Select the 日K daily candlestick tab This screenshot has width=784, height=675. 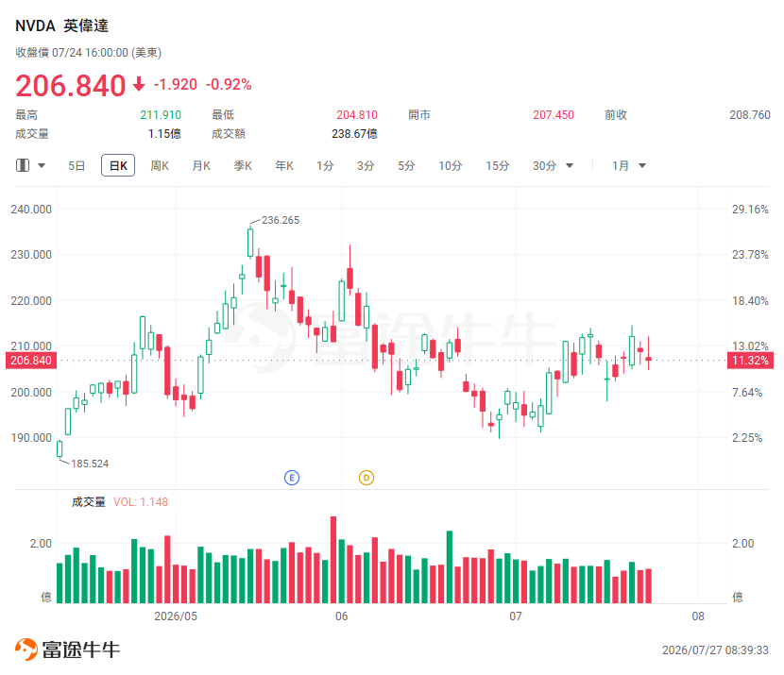[x=118, y=165]
